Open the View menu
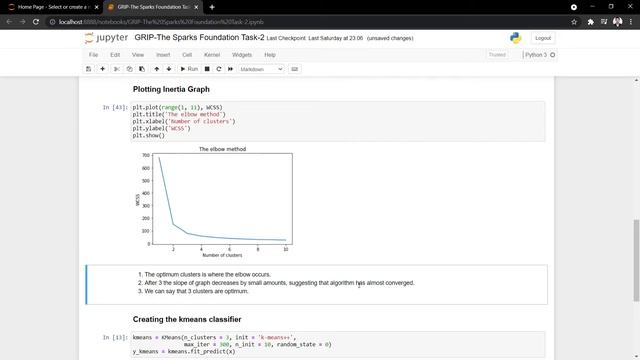Image resolution: width=640 pixels, height=360 pixels. tap(138, 55)
